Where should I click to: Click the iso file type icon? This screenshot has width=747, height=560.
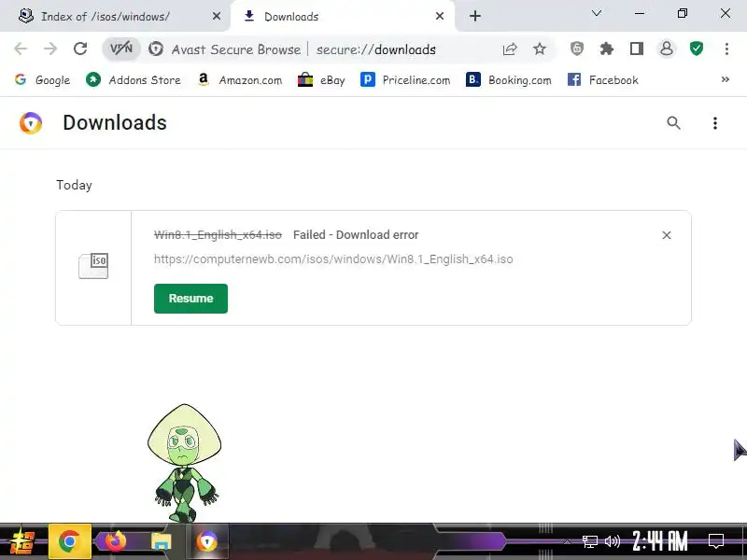93,266
